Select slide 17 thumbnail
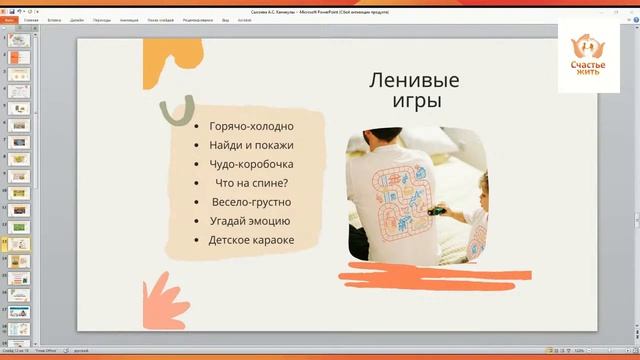The height and width of the screenshot is (360, 640). (19, 312)
